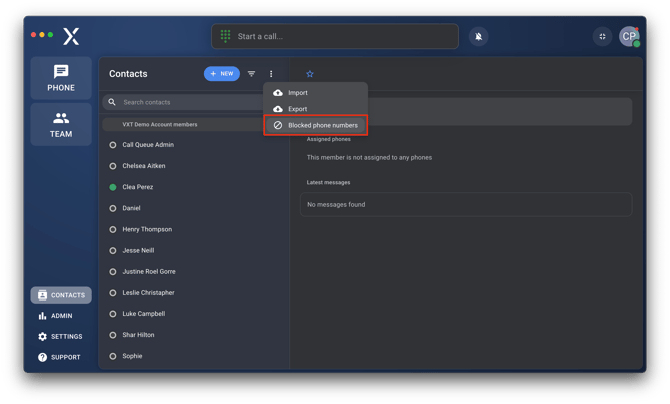Click the fullscreen expand icon
Screen dimensions: 670x404
coord(602,36)
